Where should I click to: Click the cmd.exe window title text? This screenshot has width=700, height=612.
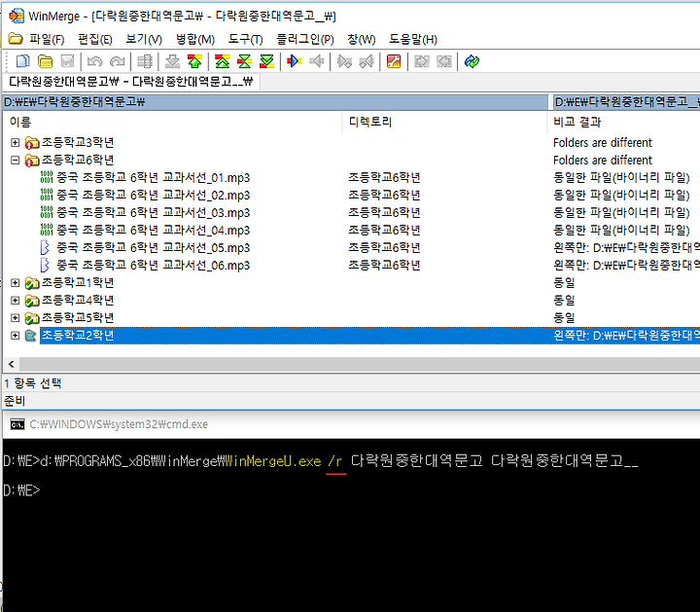(x=119, y=424)
